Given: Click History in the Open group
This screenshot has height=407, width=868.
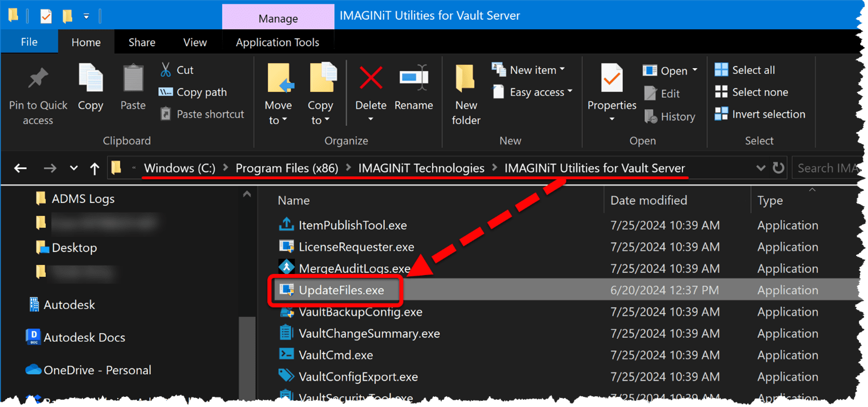Looking at the screenshot, I should (x=670, y=117).
